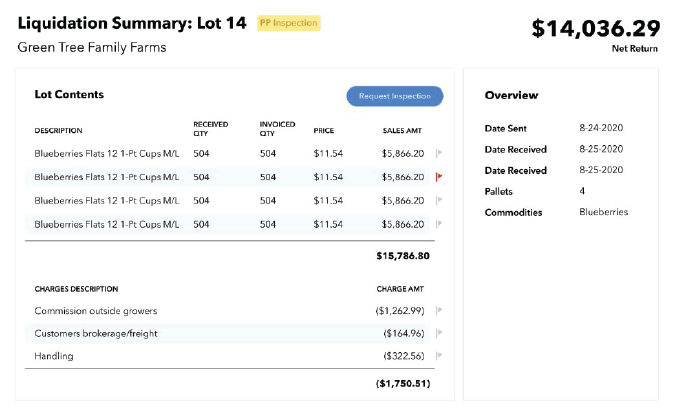Screen dimensions: 676x414
Task: Flag the Customers brokerage/freight charge
Action: pyautogui.click(x=439, y=333)
